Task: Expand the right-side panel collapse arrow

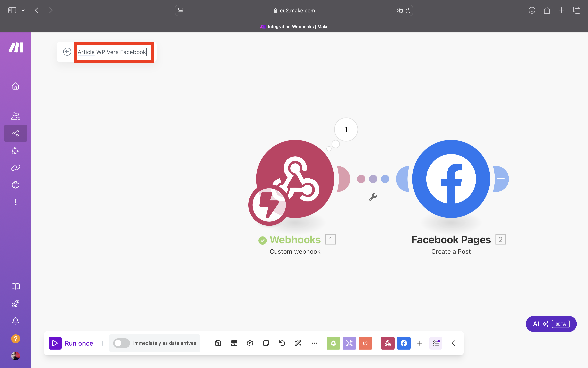Action: point(453,343)
